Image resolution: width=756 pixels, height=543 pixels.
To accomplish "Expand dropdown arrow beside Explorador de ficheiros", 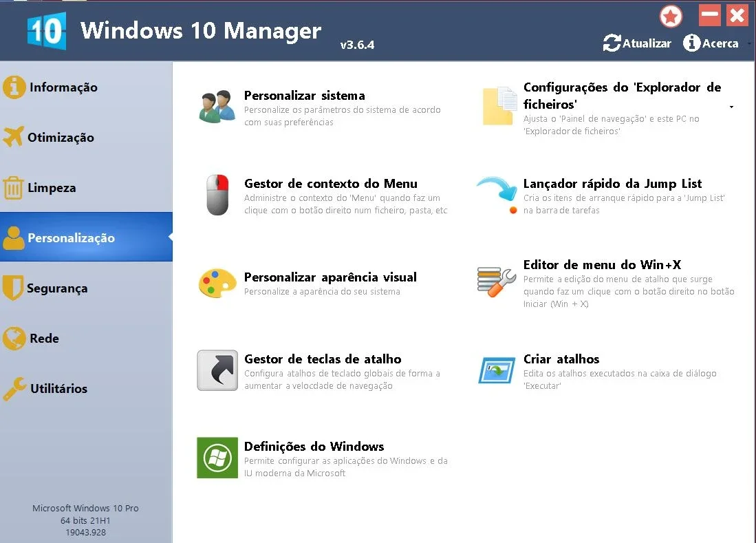I will pos(731,107).
